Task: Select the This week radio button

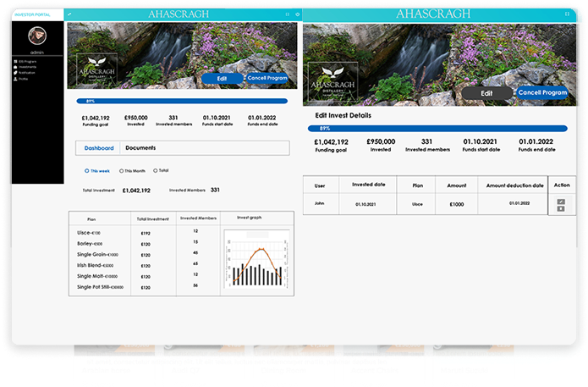Action: point(86,171)
